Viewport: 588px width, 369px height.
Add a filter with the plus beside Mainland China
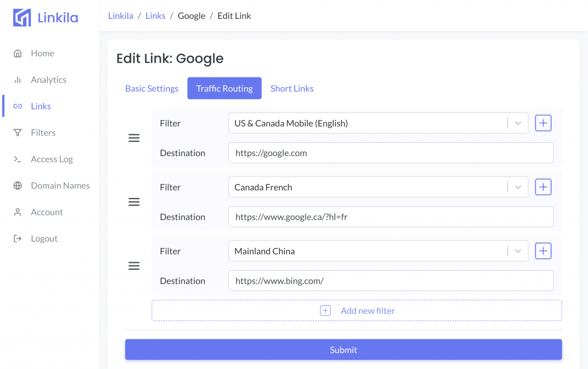pos(543,251)
